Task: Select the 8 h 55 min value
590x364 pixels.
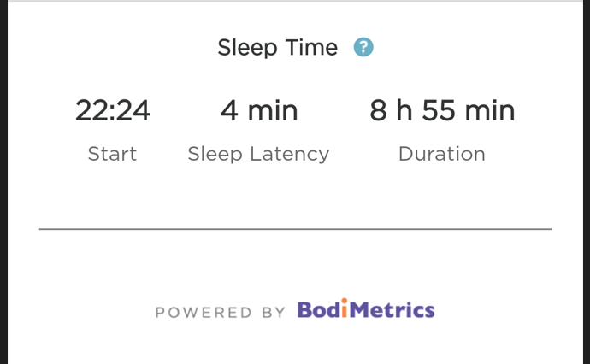Action: tap(442, 111)
